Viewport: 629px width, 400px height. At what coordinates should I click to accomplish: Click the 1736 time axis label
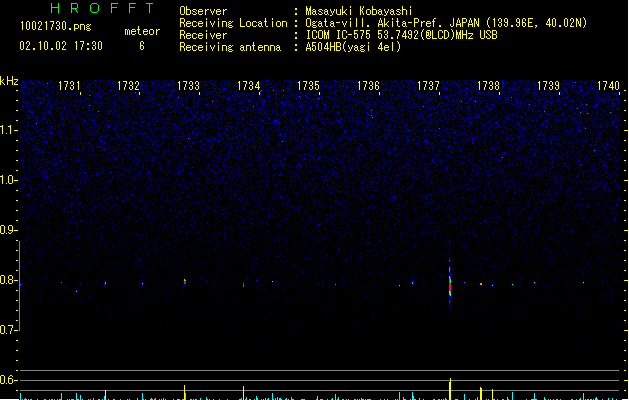[368, 86]
